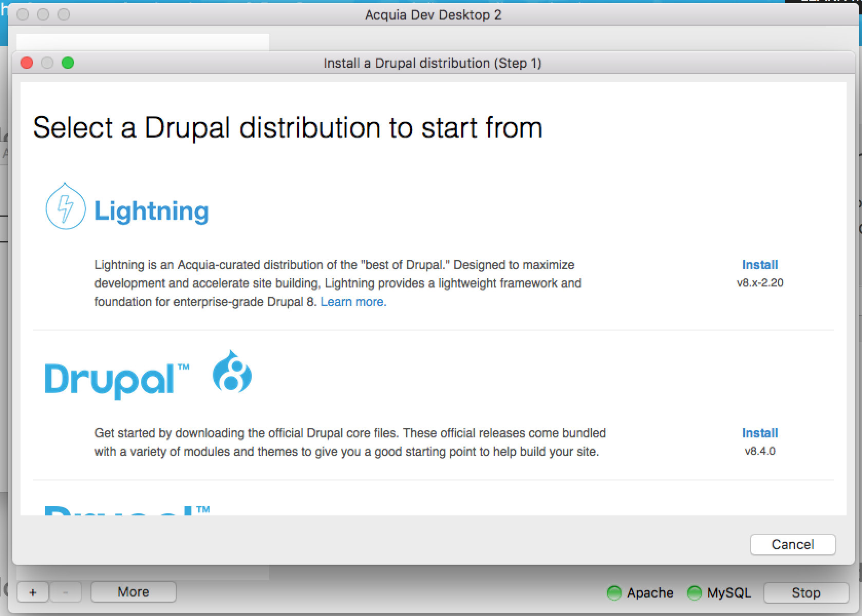Click the heading Select a Drupal distribution
862x616 pixels.
tap(288, 128)
